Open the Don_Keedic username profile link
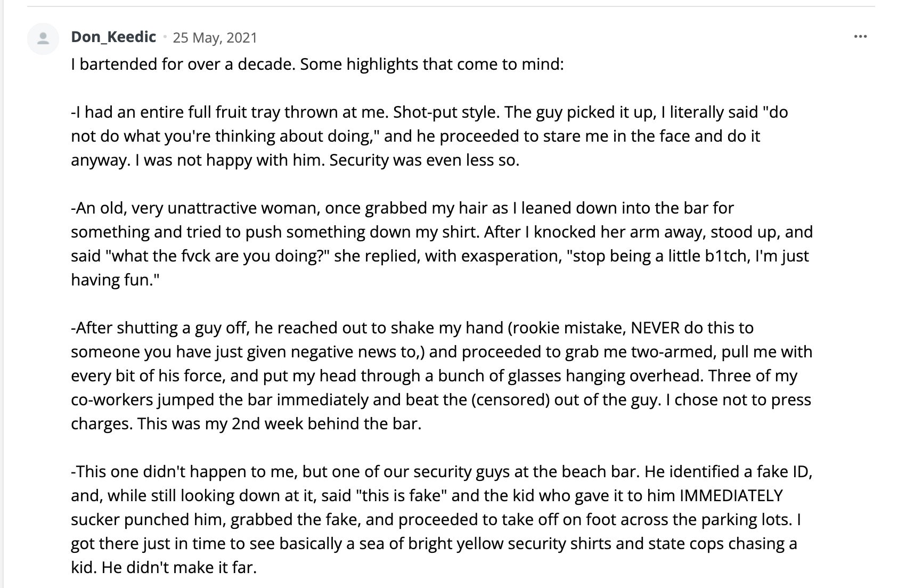Screen dimensions: 898x588 click(x=113, y=37)
